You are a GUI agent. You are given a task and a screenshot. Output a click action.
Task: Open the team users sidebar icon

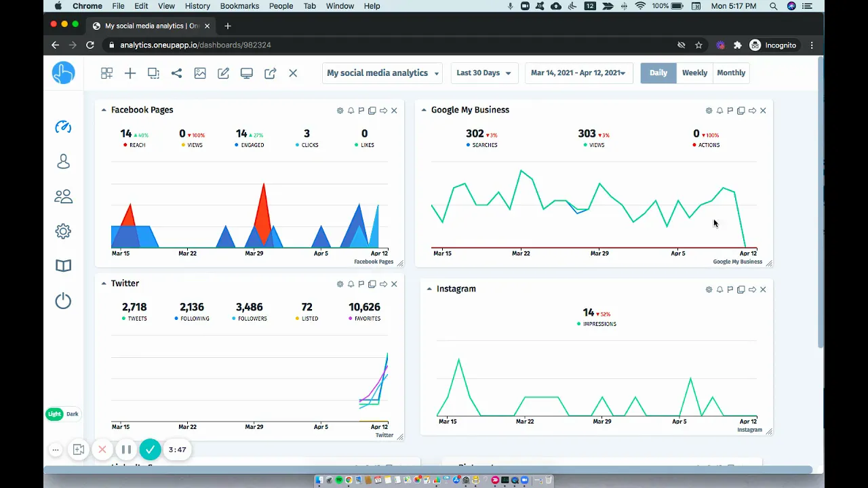pos(63,197)
